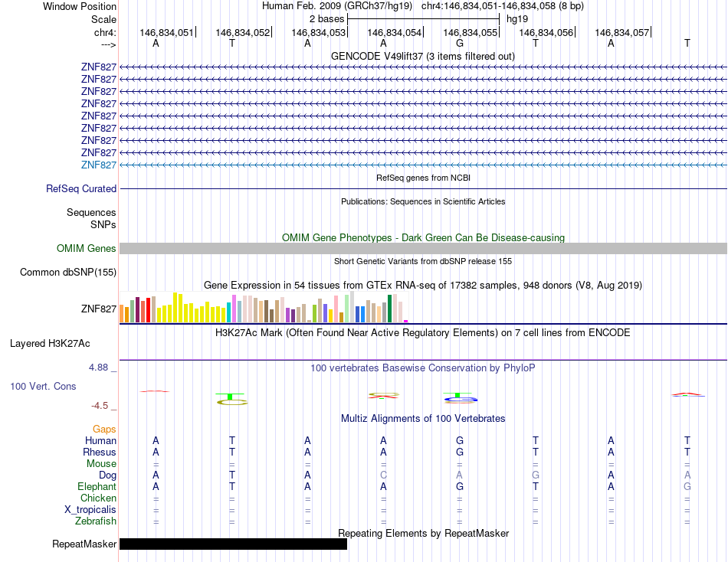
Task: Select the Human alignment row label
Action: click(100, 440)
